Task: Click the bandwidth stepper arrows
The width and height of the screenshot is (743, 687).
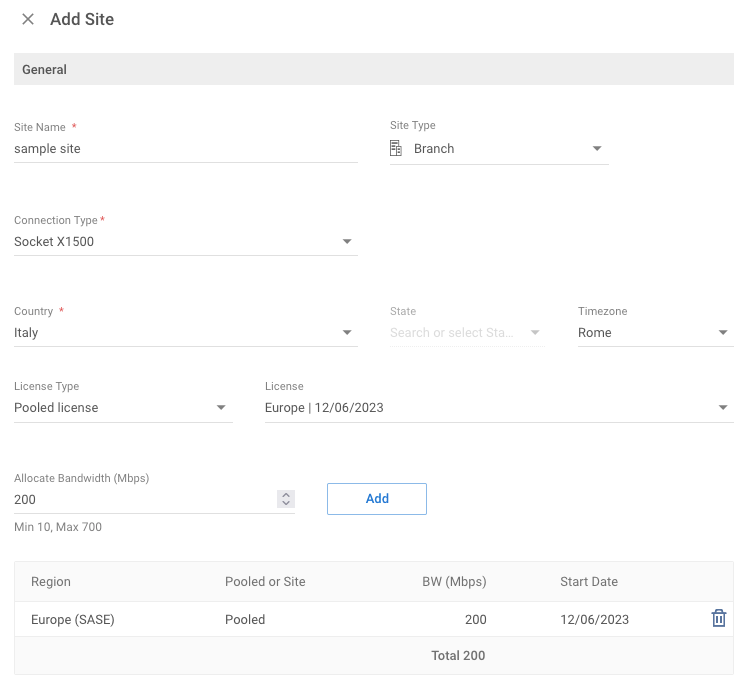Action: pos(286,499)
